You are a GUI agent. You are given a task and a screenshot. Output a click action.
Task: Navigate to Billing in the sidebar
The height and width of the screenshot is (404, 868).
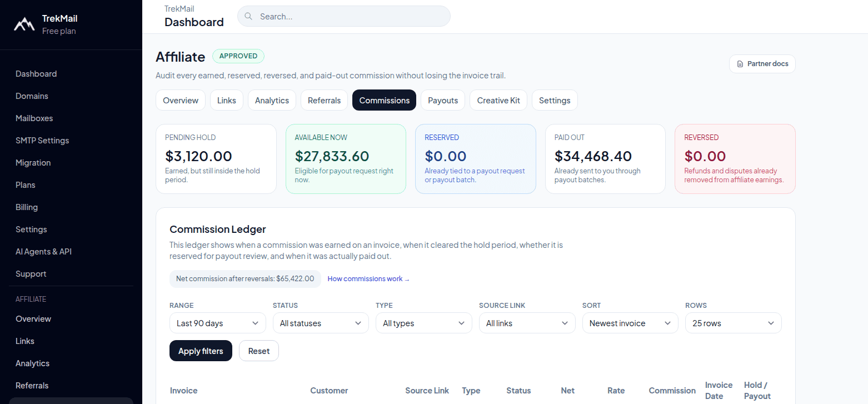tap(27, 207)
